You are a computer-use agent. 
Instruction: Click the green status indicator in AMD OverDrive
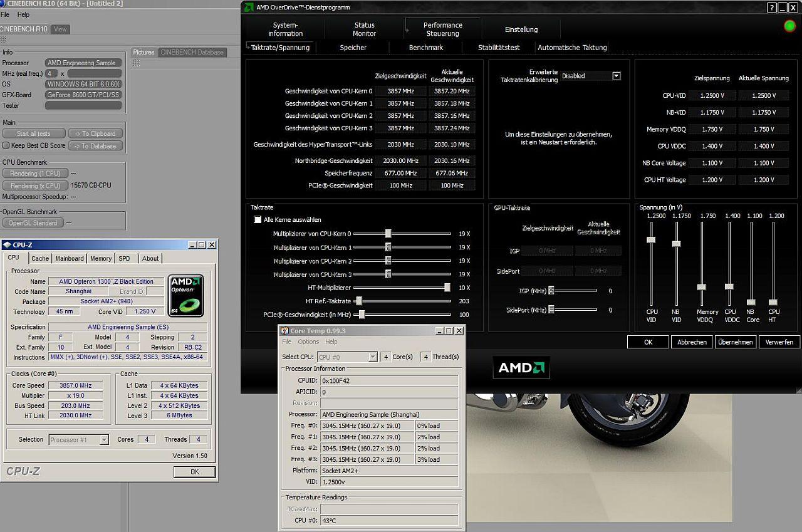[x=789, y=26]
